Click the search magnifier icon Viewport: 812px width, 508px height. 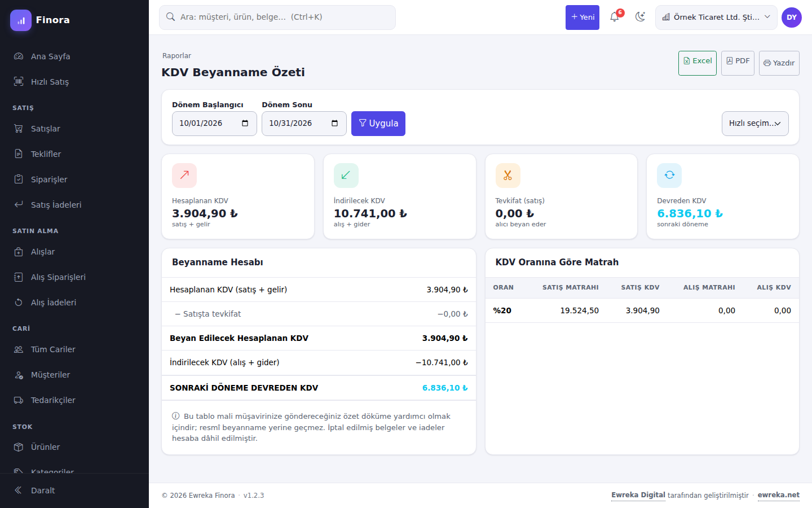[x=171, y=17]
